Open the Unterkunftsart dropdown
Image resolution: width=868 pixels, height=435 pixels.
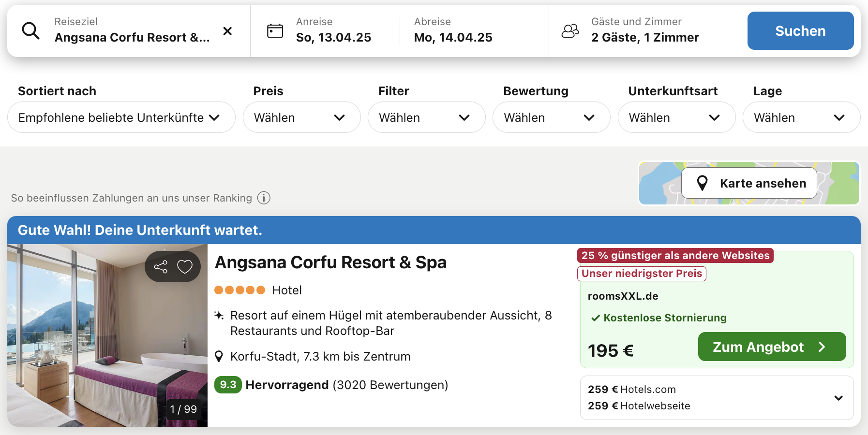[677, 117]
